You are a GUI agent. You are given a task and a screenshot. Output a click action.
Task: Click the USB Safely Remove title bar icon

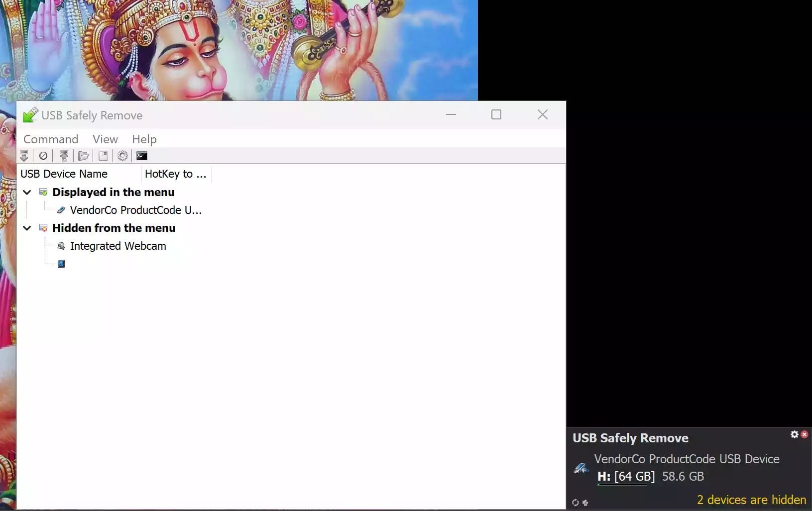click(x=30, y=115)
